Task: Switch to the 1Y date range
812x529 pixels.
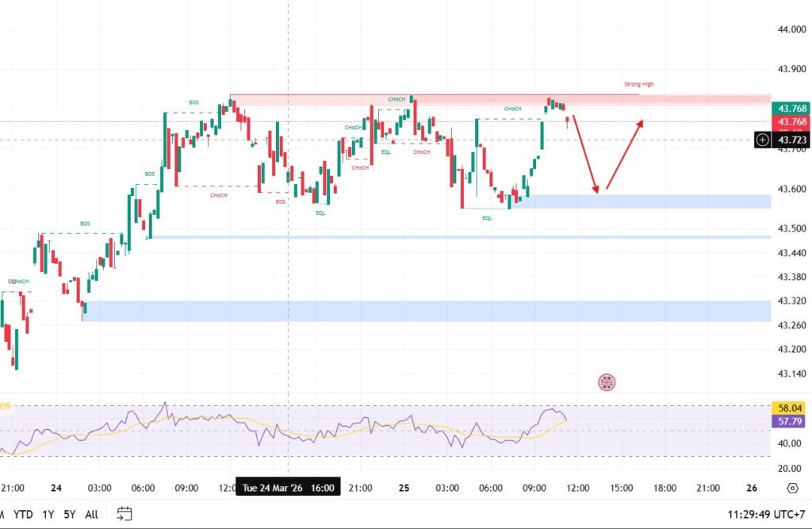Action: click(x=49, y=514)
